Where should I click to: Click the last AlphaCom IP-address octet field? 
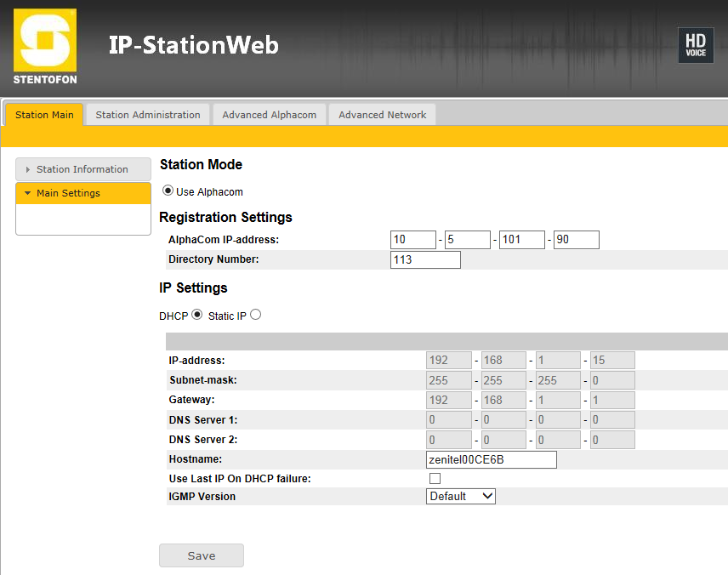point(576,240)
